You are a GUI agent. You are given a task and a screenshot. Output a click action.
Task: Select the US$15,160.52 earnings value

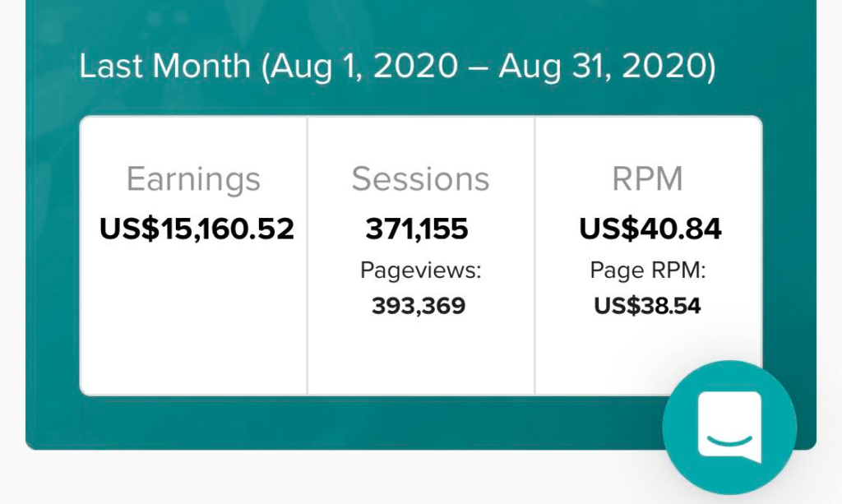coord(197,229)
